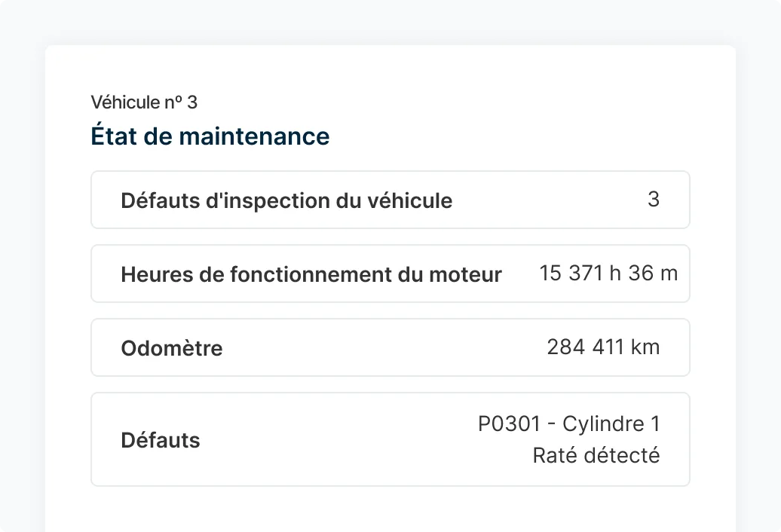Click the 'Raté détecté' fault description
The height and width of the screenshot is (532, 781).
pyautogui.click(x=596, y=455)
